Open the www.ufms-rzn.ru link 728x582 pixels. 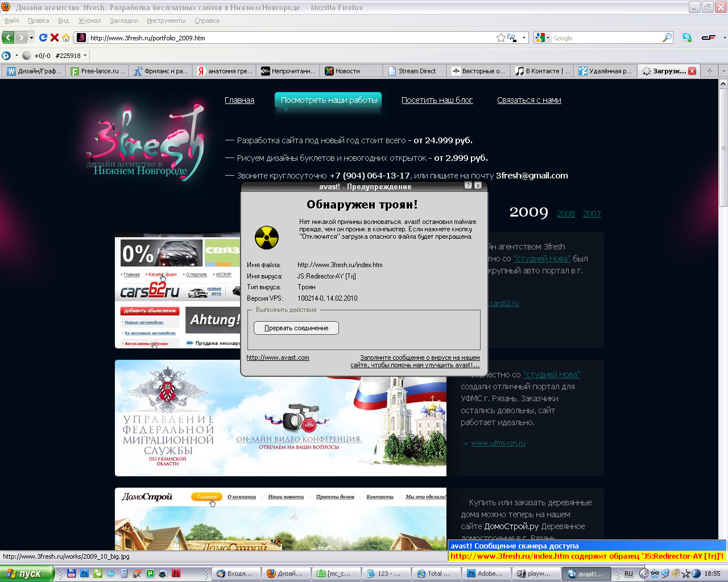click(x=498, y=443)
